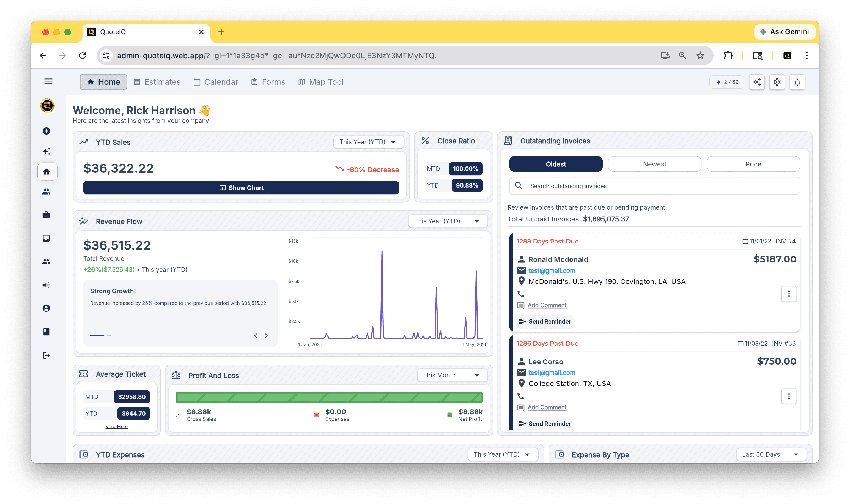Viewport: 850px width, 504px height.
Task: Sort outstanding invoices by Price
Action: [753, 164]
